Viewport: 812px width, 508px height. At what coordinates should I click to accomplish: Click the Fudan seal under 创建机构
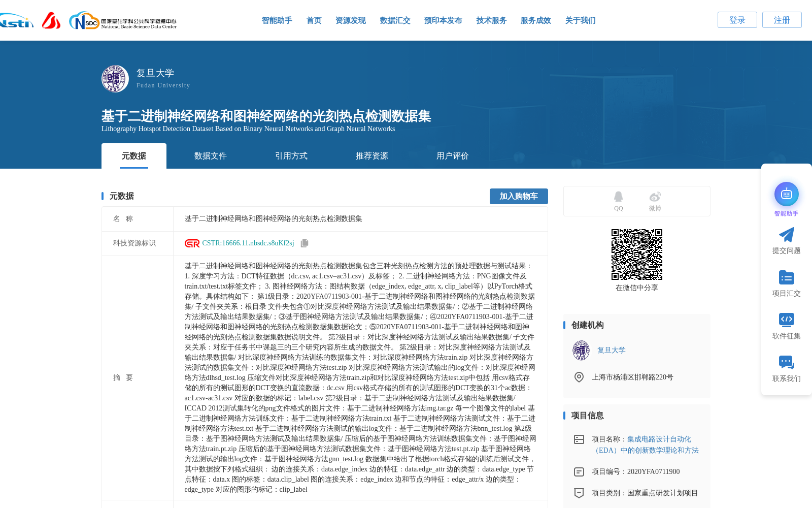(x=581, y=351)
